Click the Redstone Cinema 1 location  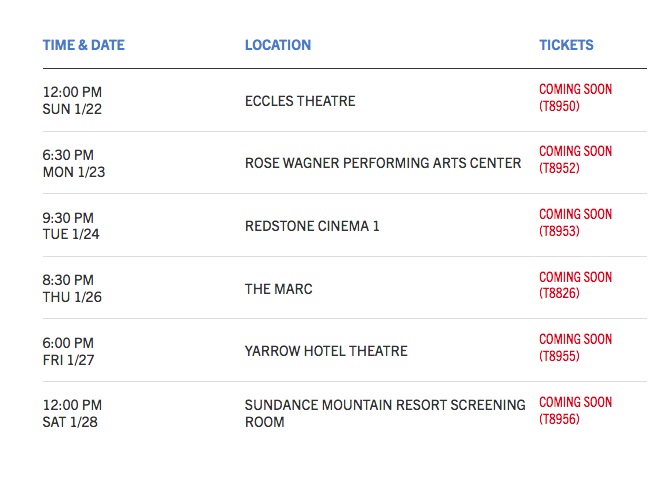(312, 226)
